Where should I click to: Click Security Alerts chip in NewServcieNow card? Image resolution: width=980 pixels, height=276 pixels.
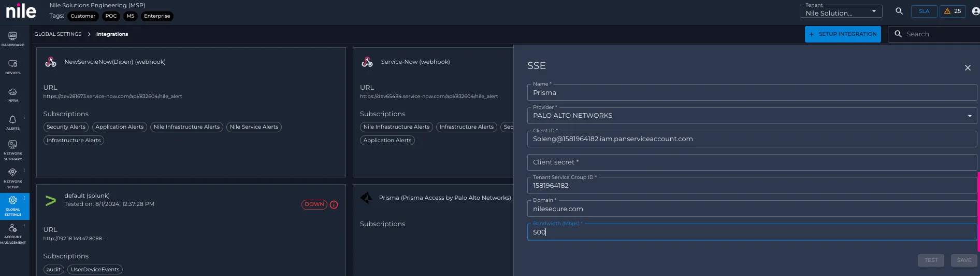click(66, 127)
